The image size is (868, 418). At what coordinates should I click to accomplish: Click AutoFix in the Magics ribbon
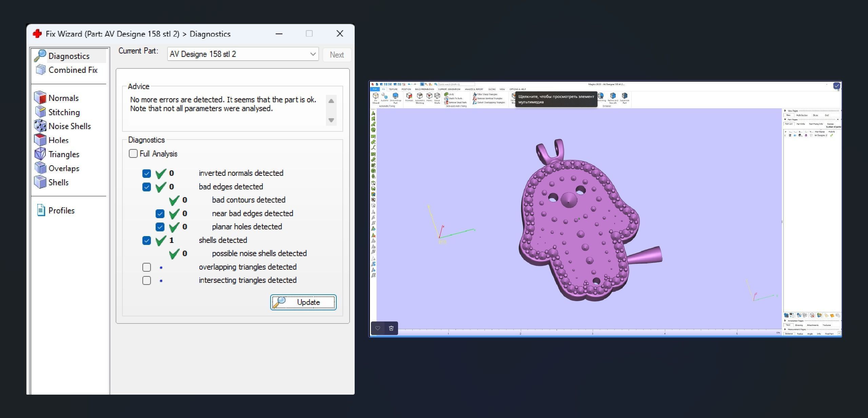point(384,97)
